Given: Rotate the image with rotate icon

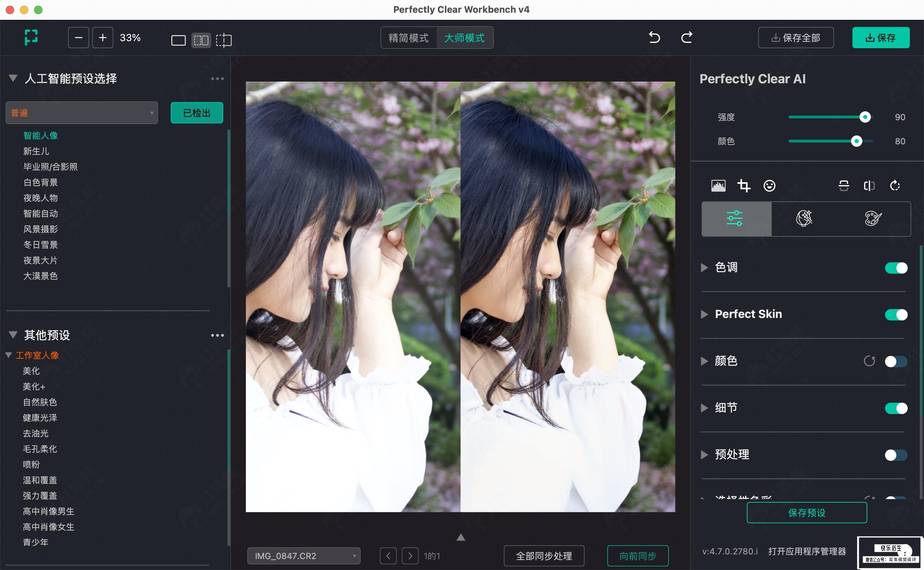Looking at the screenshot, I should [x=895, y=185].
